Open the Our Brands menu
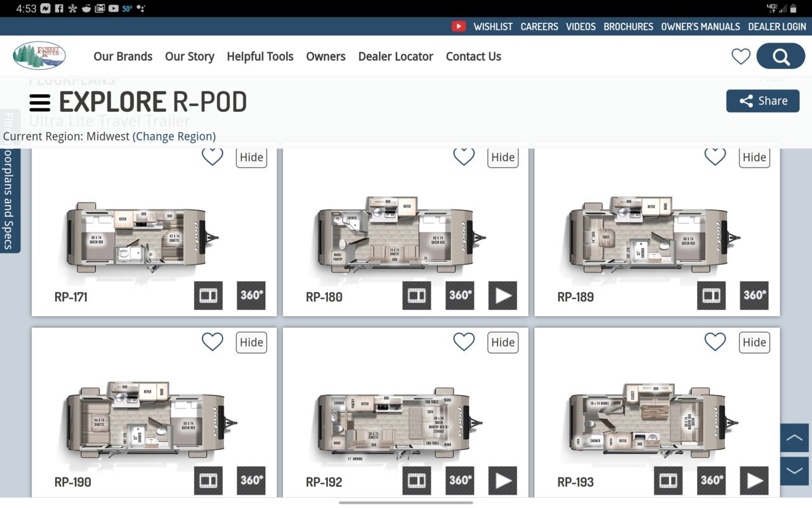Screen dimensions: 812x508 pyautogui.click(x=123, y=57)
